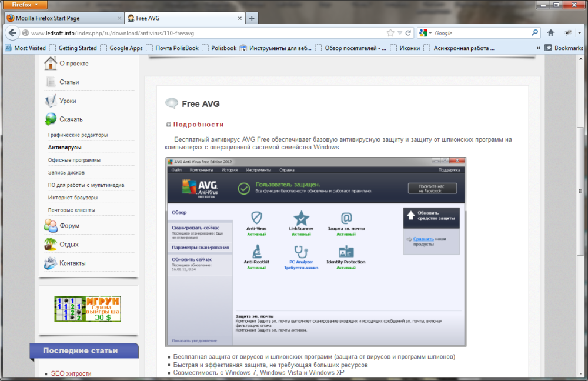The width and height of the screenshot is (588, 381).
Task: Open Статьи menu item
Action: tap(69, 82)
